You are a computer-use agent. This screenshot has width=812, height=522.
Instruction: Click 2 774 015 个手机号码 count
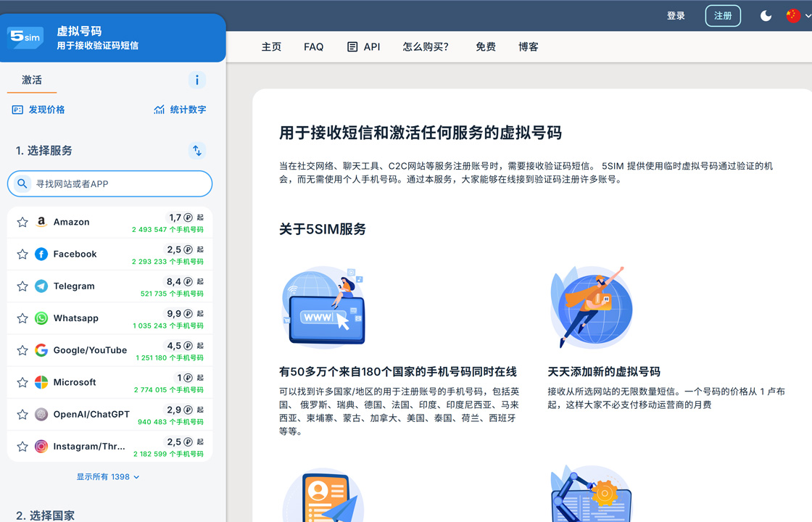[x=168, y=391]
